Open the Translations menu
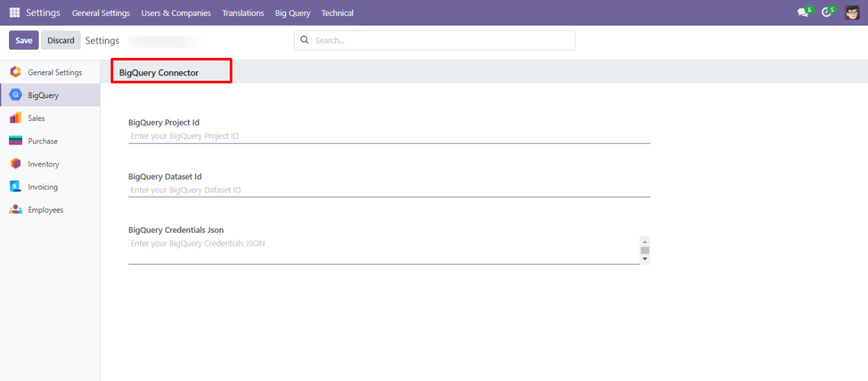This screenshot has height=381, width=868. point(243,13)
